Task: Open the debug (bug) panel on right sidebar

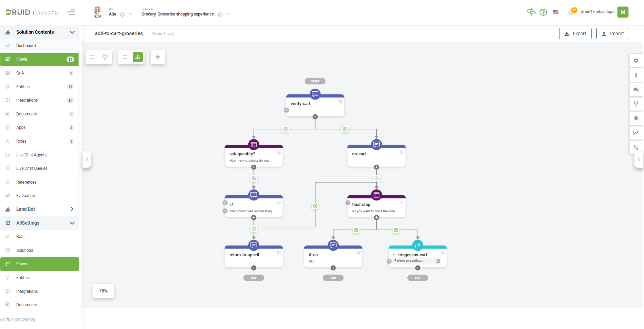Action: (x=636, y=118)
